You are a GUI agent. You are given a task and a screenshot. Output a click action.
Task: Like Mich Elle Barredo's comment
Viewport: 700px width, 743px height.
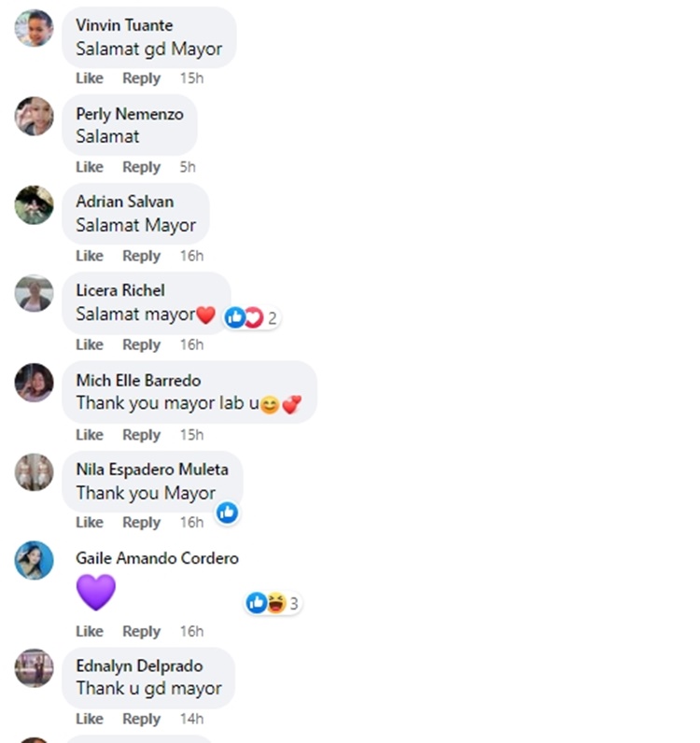(90, 435)
